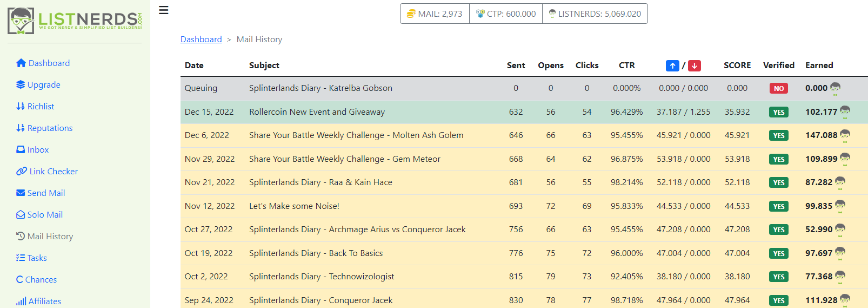Click the Send Mail envelope icon
Image resolution: width=868 pixels, height=308 pixels.
21,193
